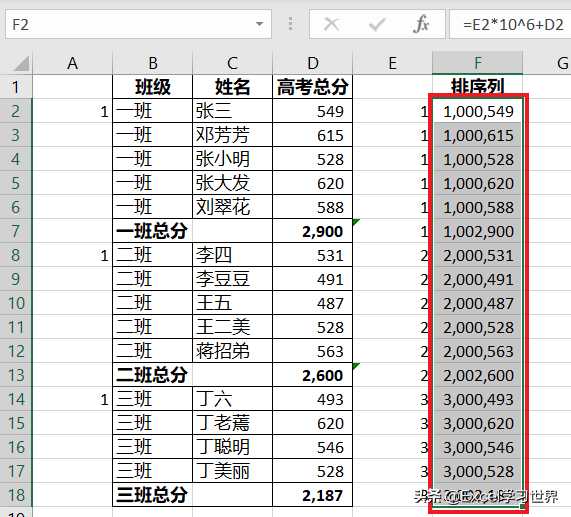Click the Name Box showing F2
The width and height of the screenshot is (571, 517).
pyautogui.click(x=138, y=24)
